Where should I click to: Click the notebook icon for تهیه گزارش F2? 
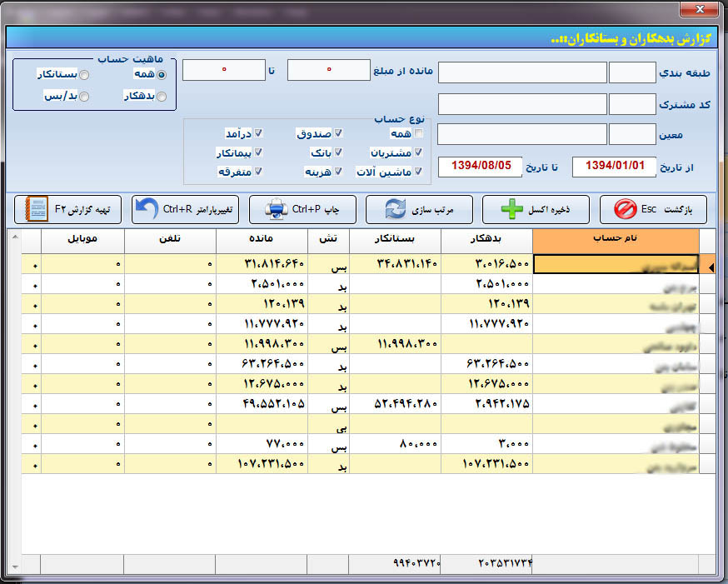point(37,209)
